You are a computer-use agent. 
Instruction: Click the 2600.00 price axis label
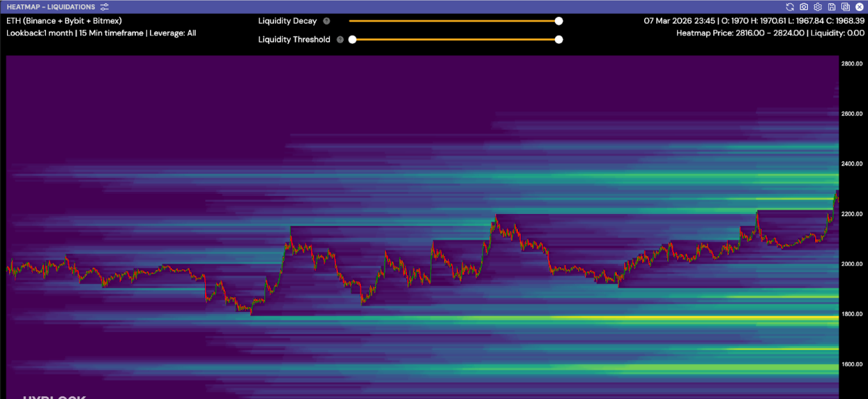[x=852, y=114]
